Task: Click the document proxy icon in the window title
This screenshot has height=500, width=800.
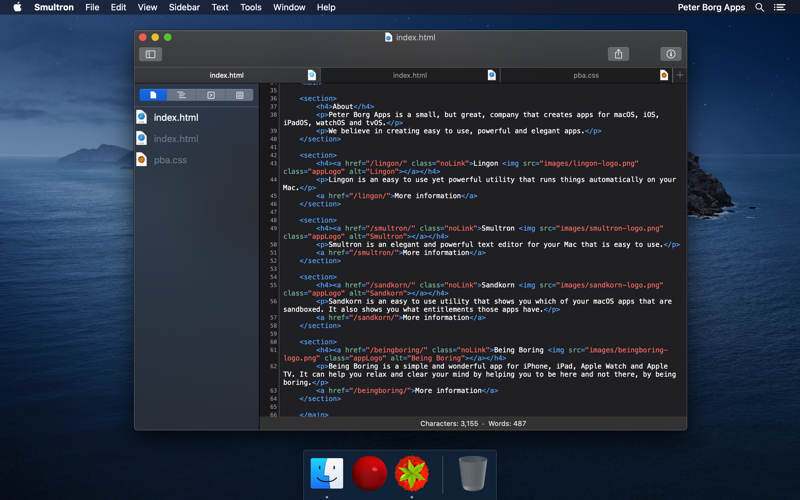Action: tap(388, 37)
